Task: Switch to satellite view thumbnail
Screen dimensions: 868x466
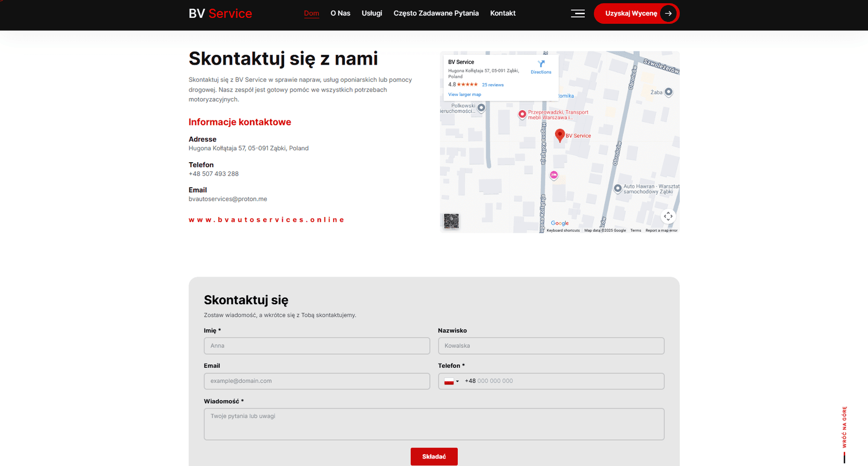Action: coord(451,221)
